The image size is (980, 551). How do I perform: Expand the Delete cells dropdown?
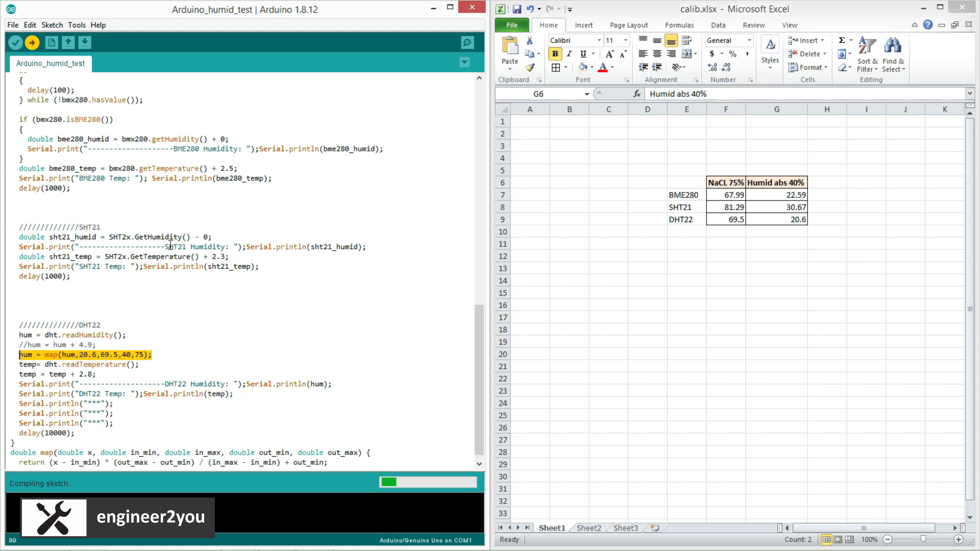pos(825,54)
